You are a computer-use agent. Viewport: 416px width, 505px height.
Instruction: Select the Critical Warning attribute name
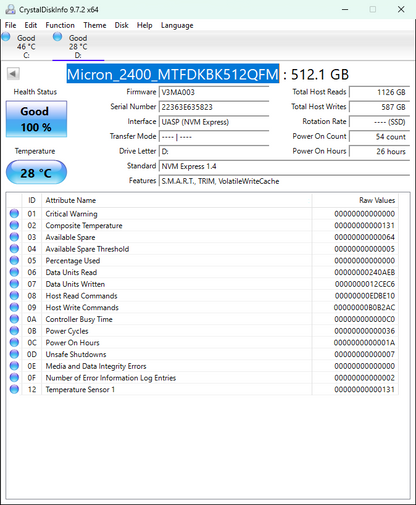[71, 214]
